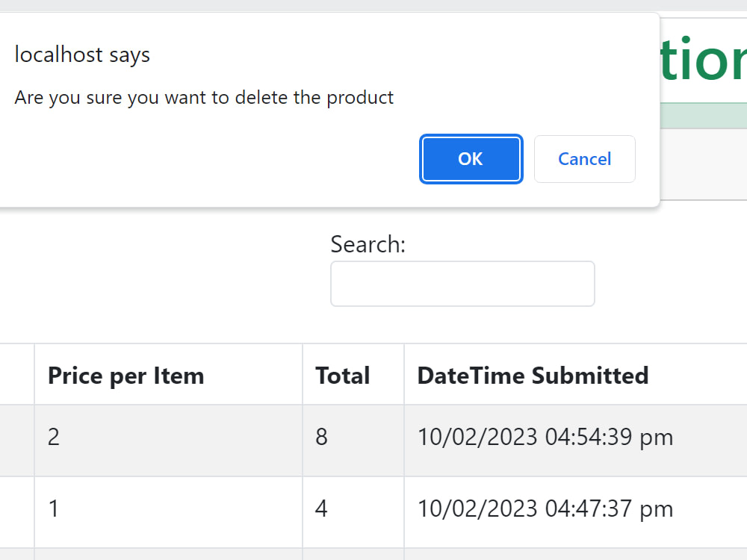Click the Total cell showing 8
The image size is (747, 560).
click(x=321, y=437)
